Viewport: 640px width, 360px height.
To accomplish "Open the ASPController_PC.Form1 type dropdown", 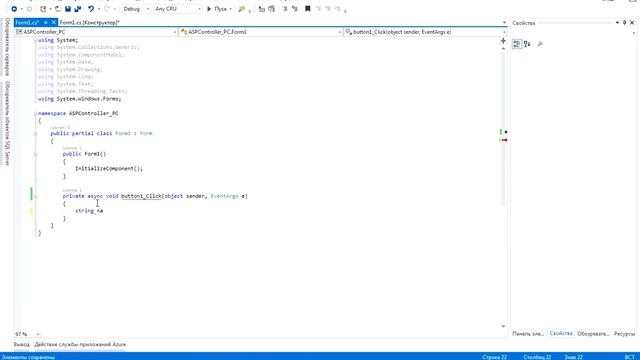I will (x=261, y=32).
